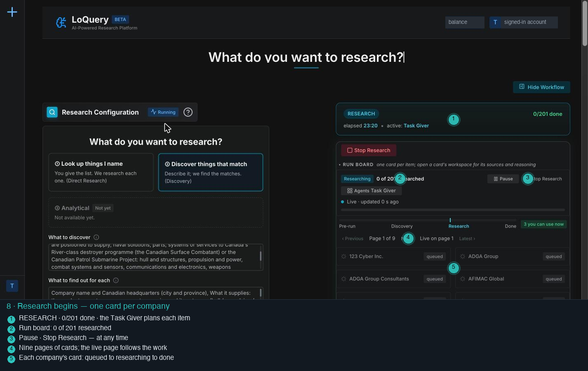
Task: Hide the workflow panel
Action: click(541, 87)
